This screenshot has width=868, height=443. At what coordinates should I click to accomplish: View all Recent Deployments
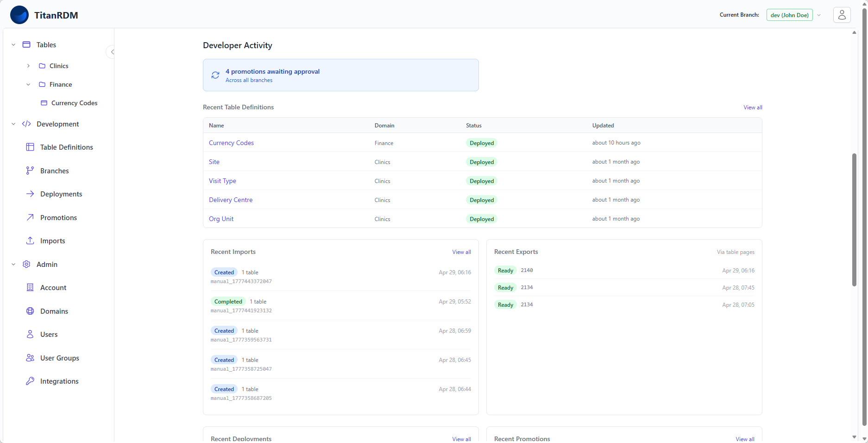(461, 439)
